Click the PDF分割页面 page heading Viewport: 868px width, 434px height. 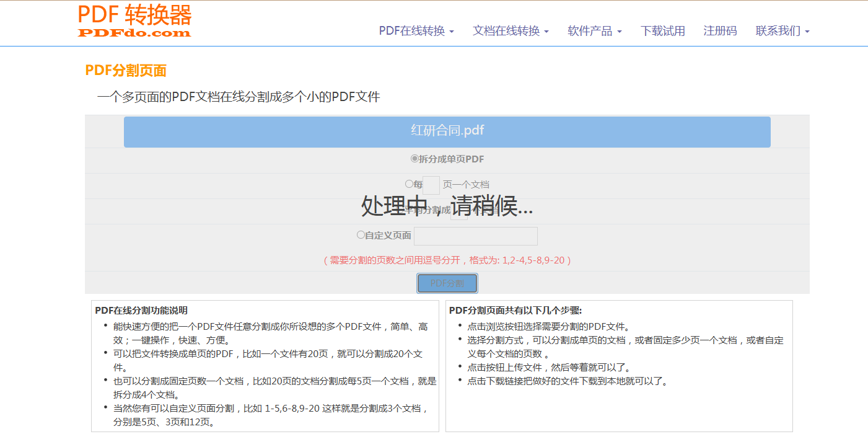coord(126,71)
